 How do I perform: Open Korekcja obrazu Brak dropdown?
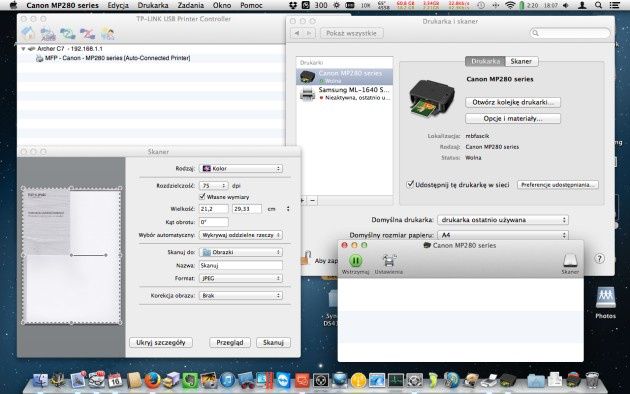pos(241,296)
